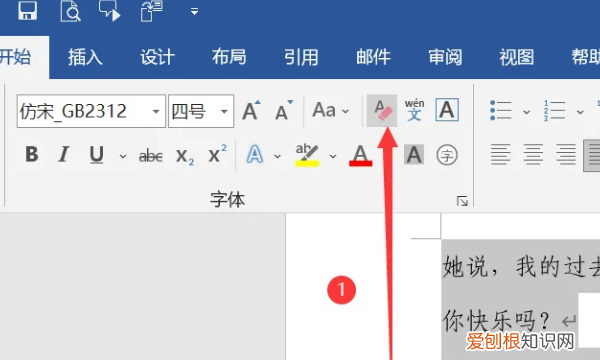Toggle underline formatting

point(96,155)
